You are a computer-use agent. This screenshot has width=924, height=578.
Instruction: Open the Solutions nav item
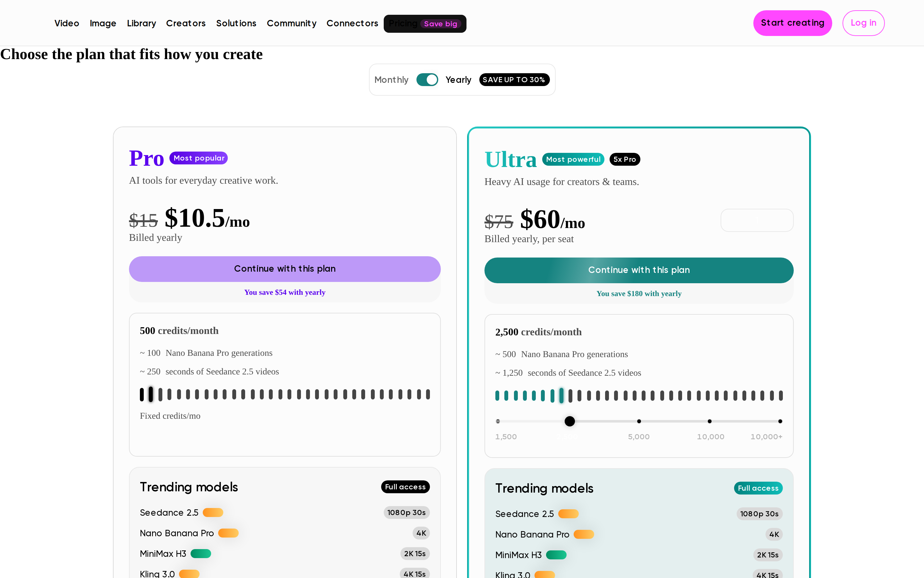click(236, 23)
